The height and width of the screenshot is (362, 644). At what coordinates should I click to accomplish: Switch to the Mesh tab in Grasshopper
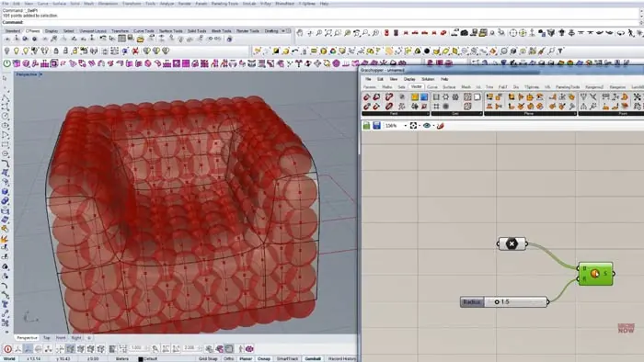pyautogui.click(x=466, y=87)
